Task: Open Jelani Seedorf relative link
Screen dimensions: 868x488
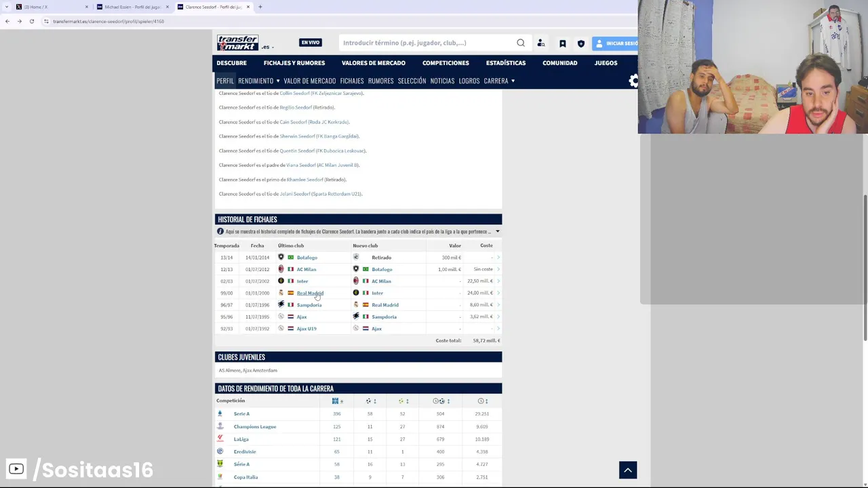Action: [294, 194]
